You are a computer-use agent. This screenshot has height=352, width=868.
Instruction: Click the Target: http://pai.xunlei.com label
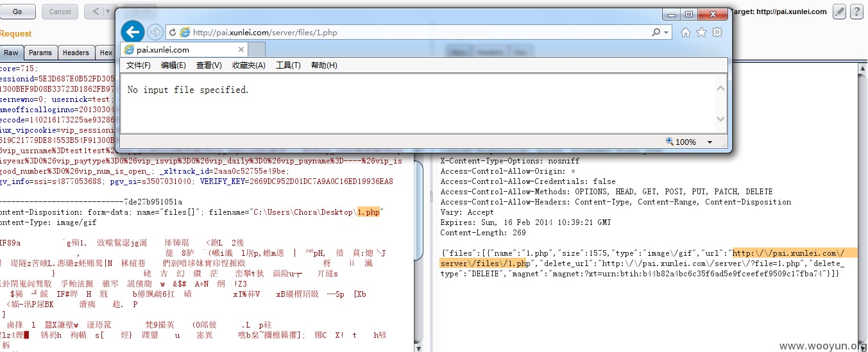pos(779,12)
